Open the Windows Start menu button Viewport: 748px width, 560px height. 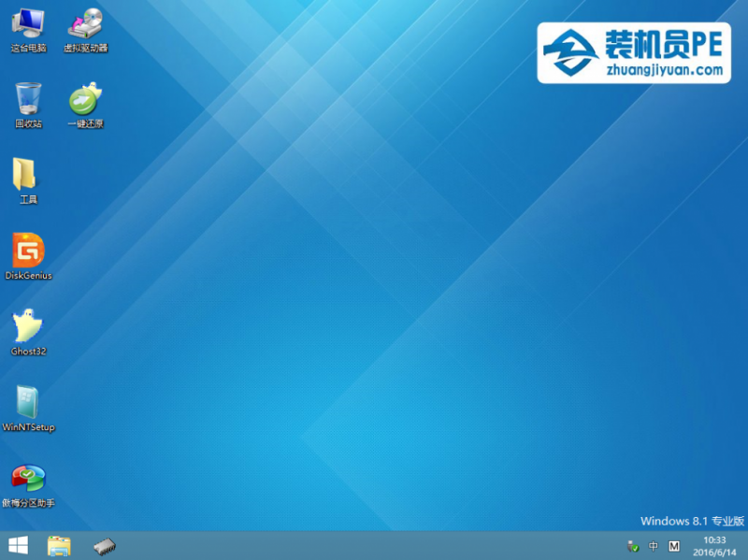18,545
